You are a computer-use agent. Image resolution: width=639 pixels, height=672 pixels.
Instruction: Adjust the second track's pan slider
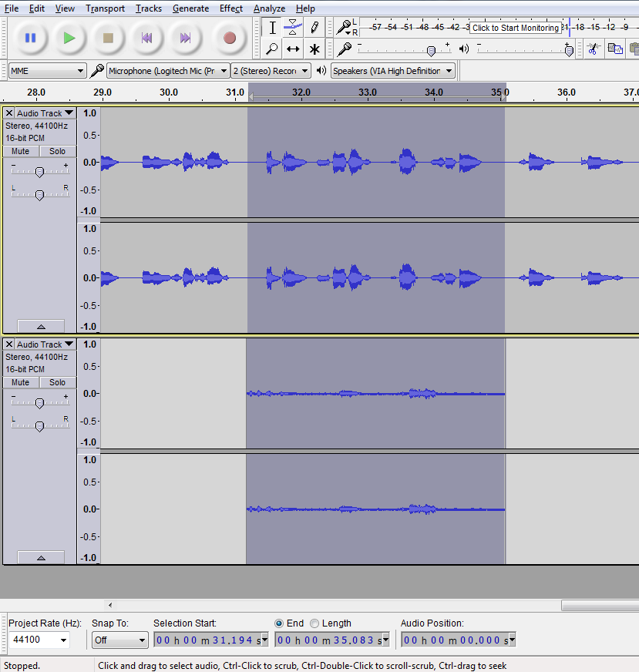[x=39, y=426]
